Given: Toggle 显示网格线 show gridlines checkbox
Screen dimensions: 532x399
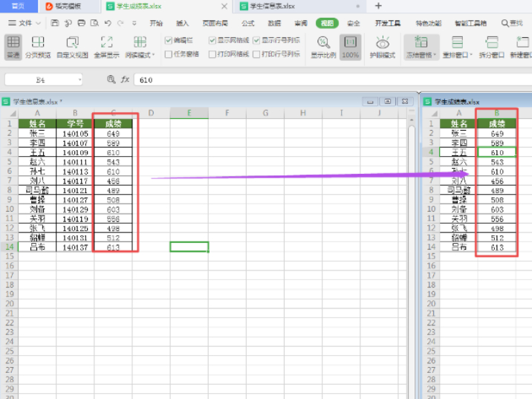Looking at the screenshot, I should point(213,40).
